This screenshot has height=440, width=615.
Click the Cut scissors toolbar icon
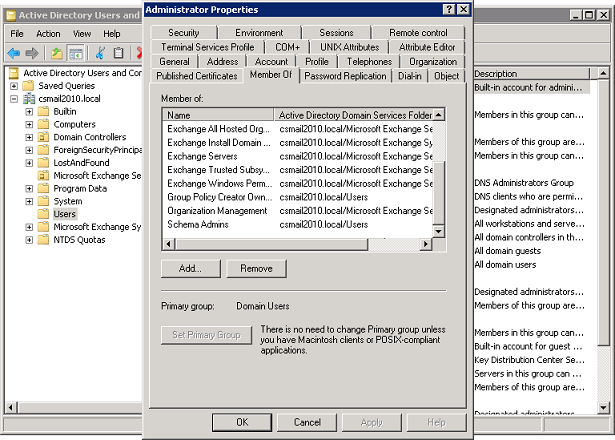(x=101, y=53)
